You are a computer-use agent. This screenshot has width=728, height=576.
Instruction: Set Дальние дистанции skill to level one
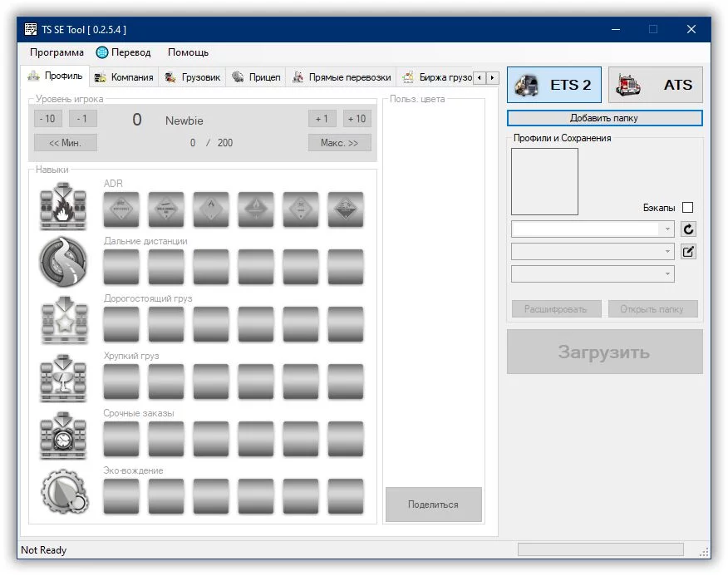coord(121,267)
